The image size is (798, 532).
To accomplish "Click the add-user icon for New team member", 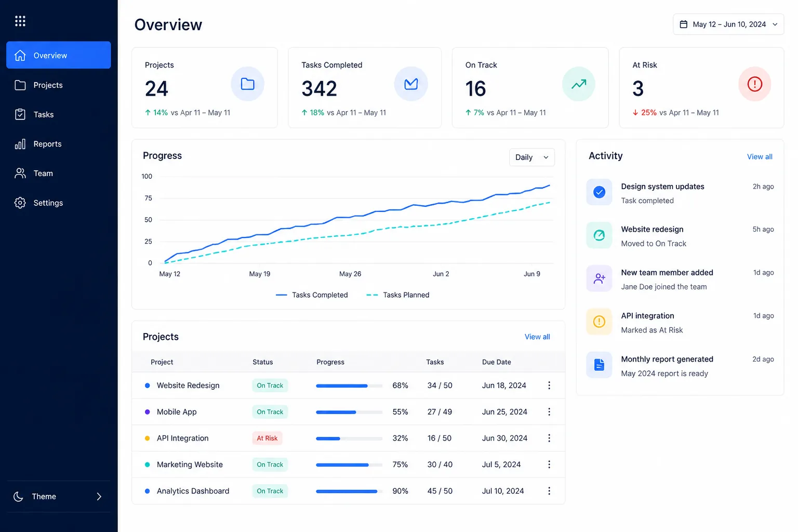I will tap(599, 278).
